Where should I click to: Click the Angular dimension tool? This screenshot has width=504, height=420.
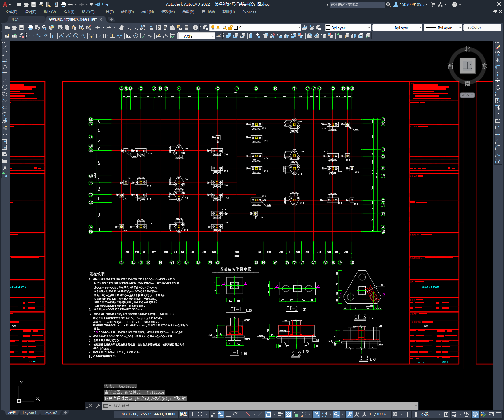(83, 36)
